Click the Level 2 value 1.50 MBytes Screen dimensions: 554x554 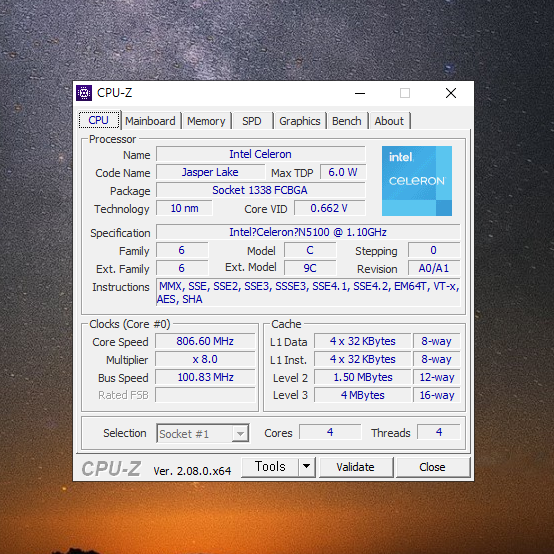pyautogui.click(x=363, y=377)
